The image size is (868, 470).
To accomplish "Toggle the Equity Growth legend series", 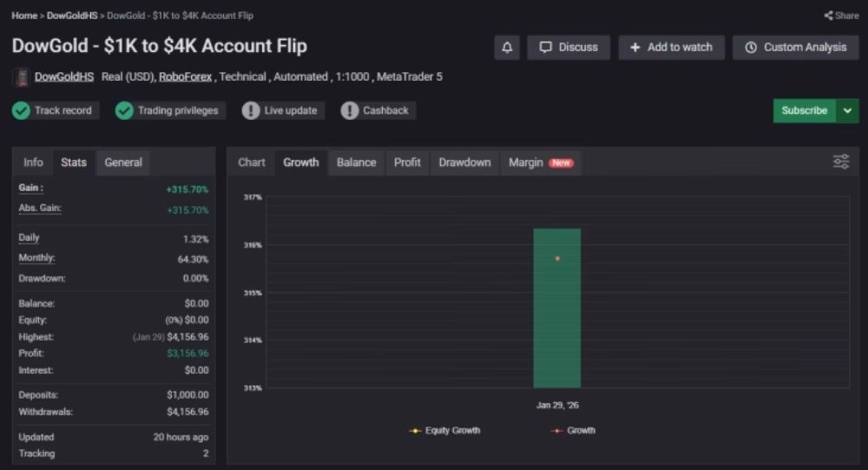I will click(444, 431).
